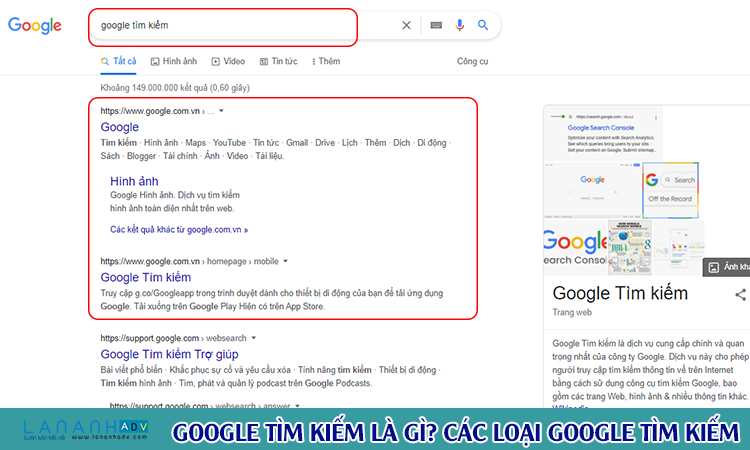
Task: Click the 'Trang web' subtitle text
Action: pos(572,312)
